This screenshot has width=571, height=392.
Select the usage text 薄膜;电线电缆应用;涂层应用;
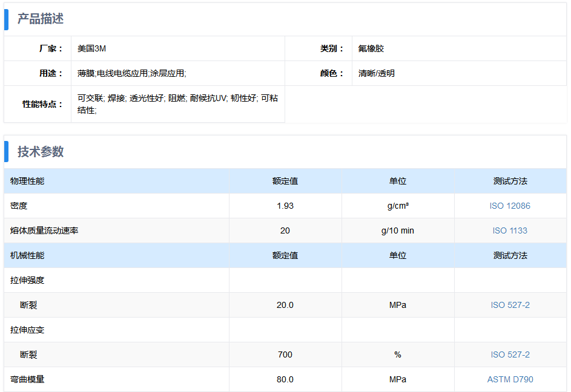(x=132, y=73)
